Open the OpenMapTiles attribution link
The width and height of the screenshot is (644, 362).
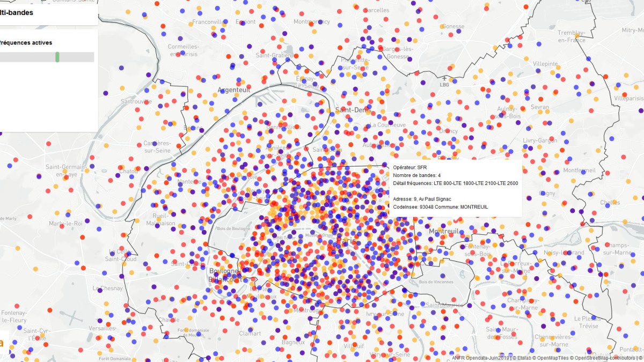(553, 358)
